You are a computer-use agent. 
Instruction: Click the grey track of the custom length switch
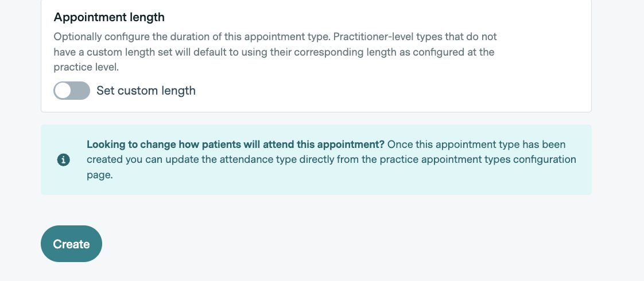pos(82,91)
